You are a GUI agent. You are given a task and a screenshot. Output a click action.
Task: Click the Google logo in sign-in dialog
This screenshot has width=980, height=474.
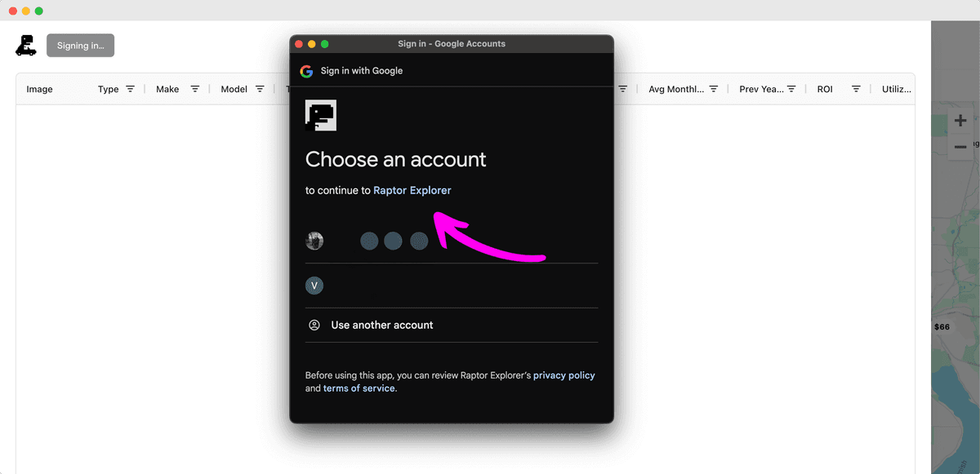tap(306, 71)
